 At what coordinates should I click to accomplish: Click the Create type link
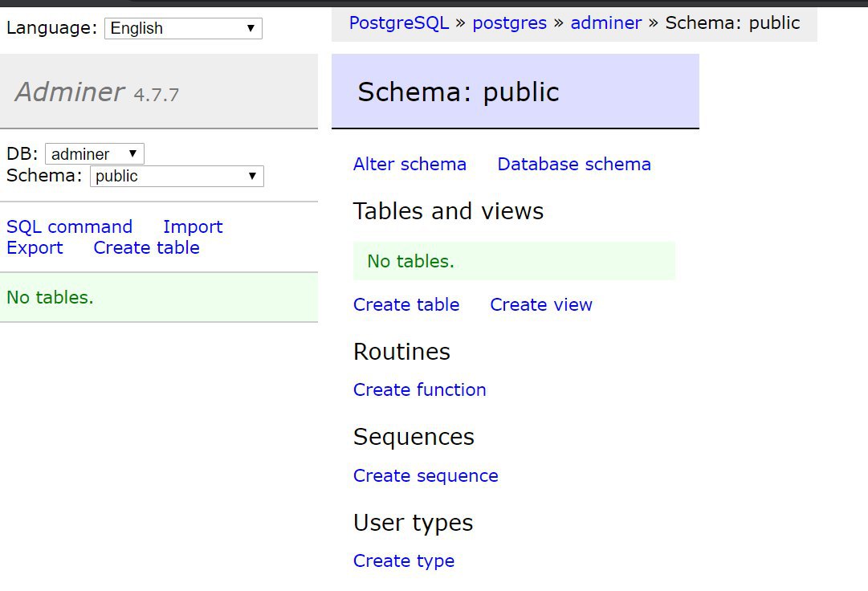[x=404, y=560]
